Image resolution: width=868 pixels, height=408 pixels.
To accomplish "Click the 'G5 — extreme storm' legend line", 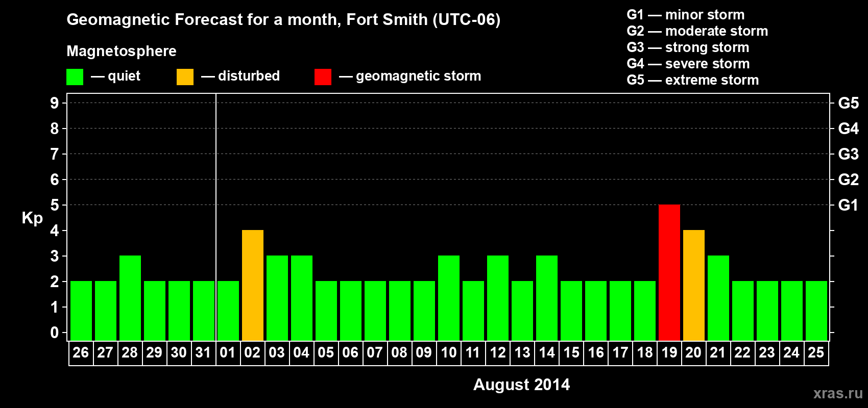I will pyautogui.click(x=693, y=80).
